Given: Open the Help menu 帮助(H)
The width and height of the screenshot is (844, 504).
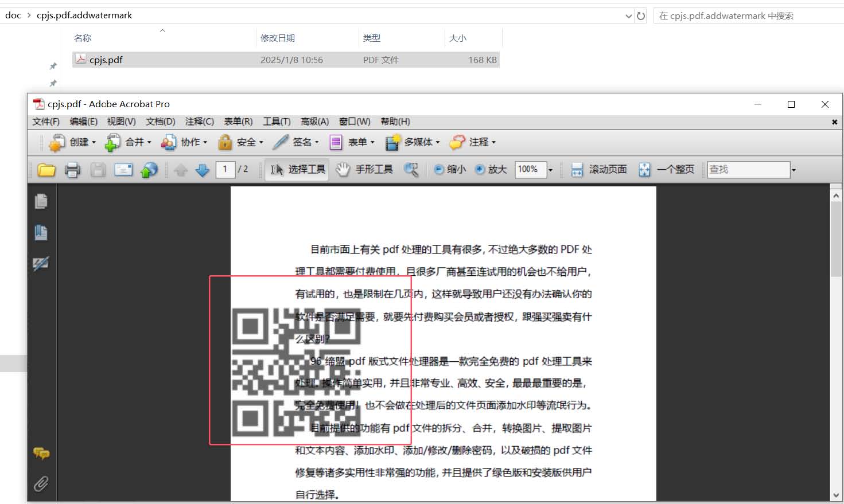Looking at the screenshot, I should [x=395, y=122].
